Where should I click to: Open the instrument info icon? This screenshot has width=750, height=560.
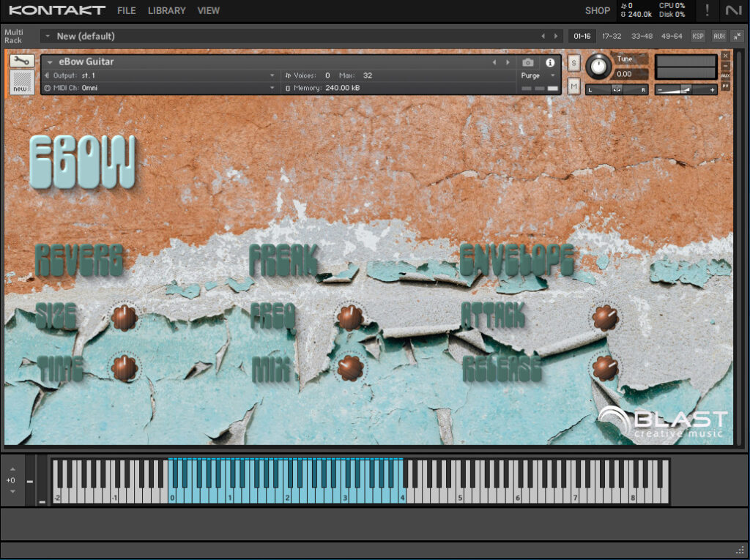(550, 63)
